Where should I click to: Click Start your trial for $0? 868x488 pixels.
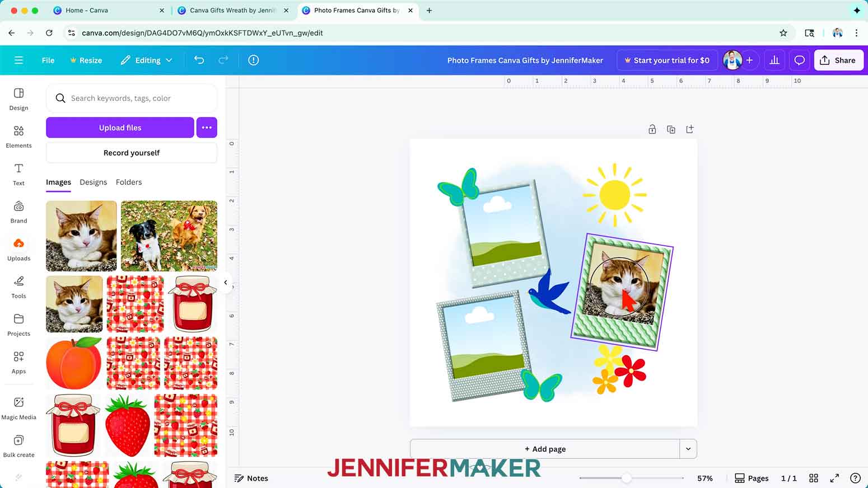tap(667, 60)
